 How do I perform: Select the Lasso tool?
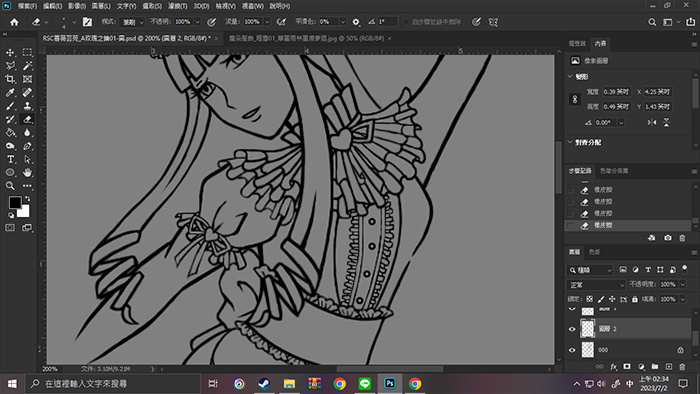pyautogui.click(x=10, y=66)
